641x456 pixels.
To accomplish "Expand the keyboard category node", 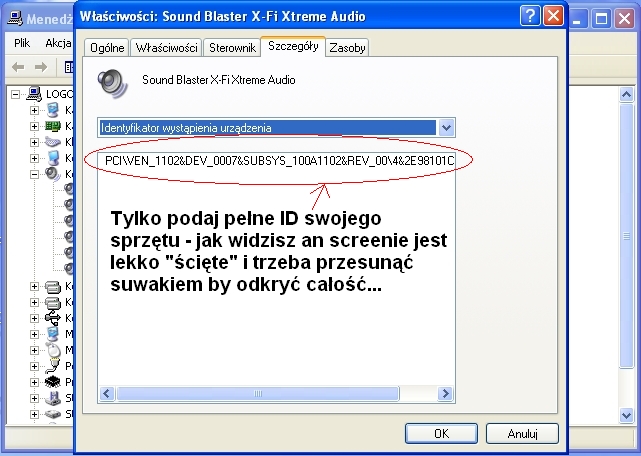I will coord(34,142).
